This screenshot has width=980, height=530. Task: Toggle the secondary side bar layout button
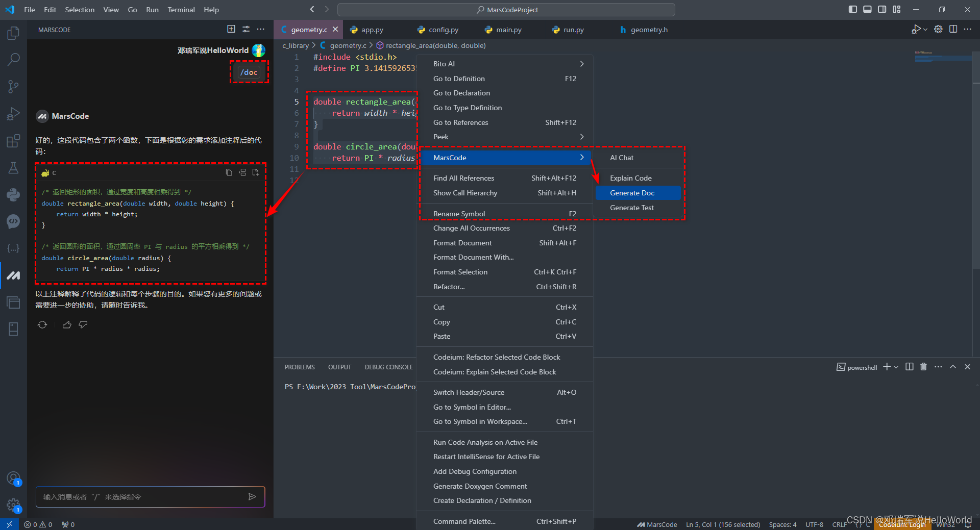click(x=882, y=9)
